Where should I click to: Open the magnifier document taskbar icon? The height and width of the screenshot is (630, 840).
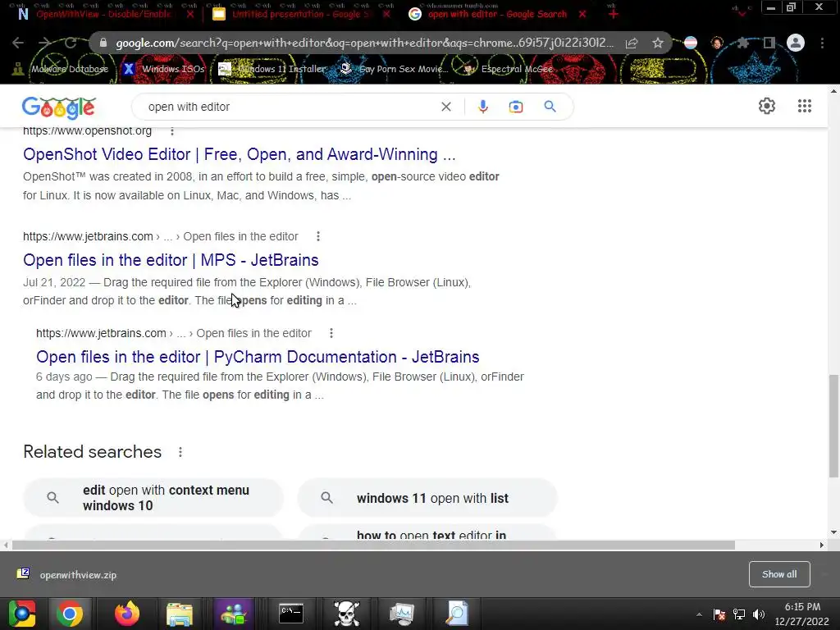(x=457, y=614)
